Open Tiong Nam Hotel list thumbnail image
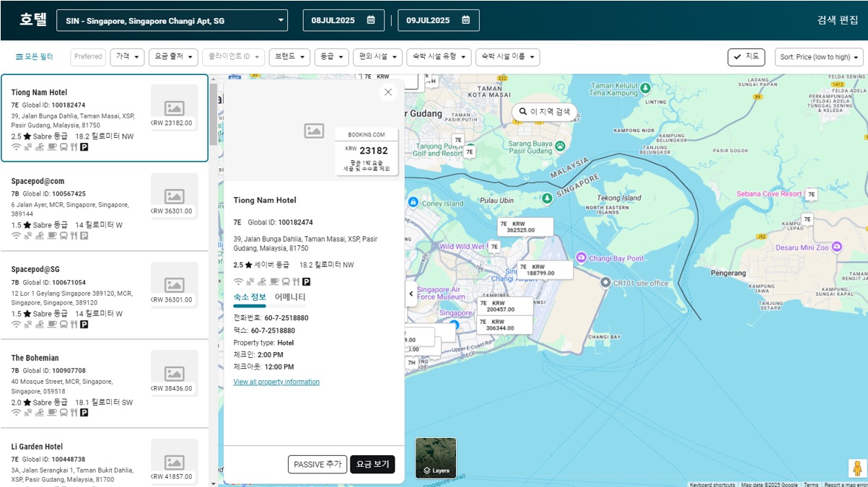868x487 pixels. pyautogui.click(x=174, y=108)
